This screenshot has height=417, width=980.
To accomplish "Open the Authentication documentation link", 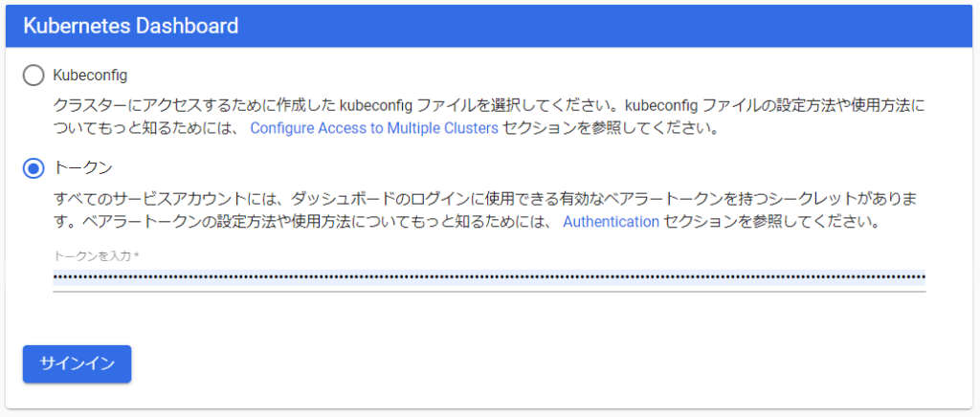I will (612, 222).
